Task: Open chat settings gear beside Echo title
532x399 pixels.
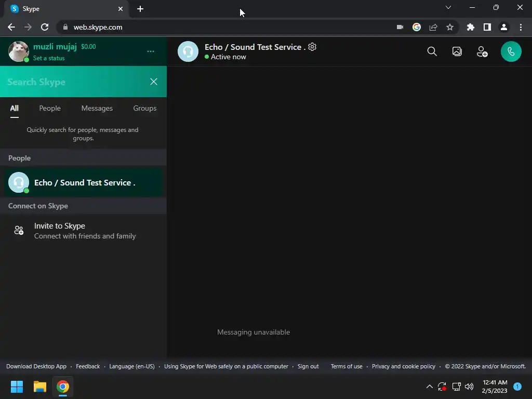Action: 312,47
